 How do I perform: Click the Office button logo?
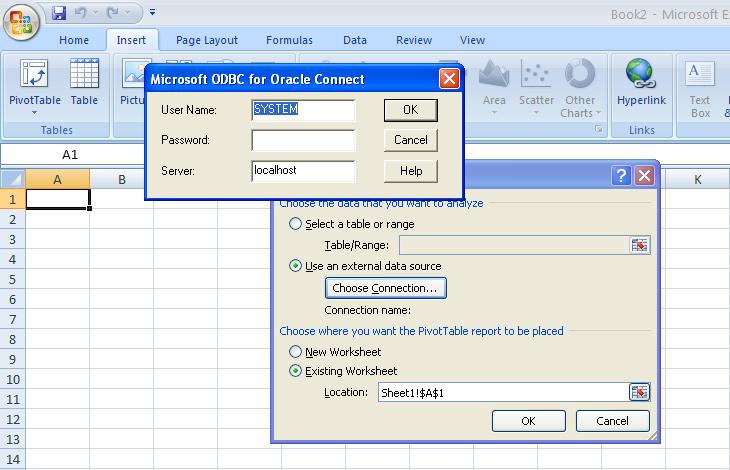tap(20, 21)
